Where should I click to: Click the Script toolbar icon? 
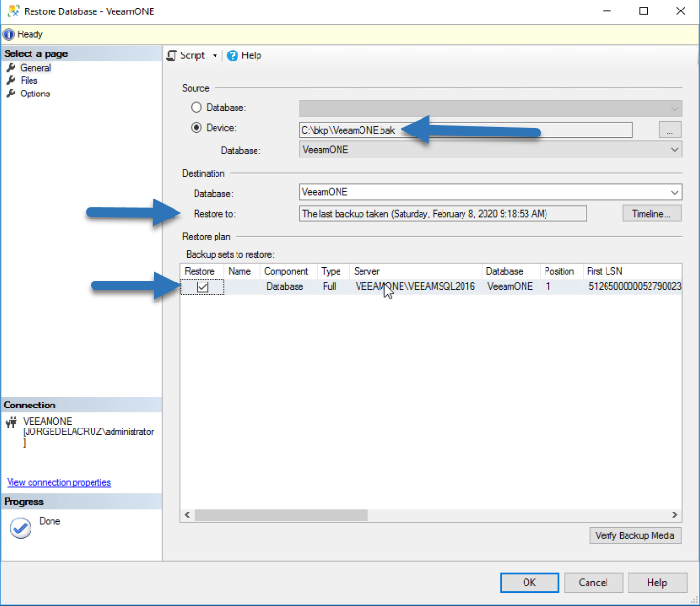(x=172, y=55)
